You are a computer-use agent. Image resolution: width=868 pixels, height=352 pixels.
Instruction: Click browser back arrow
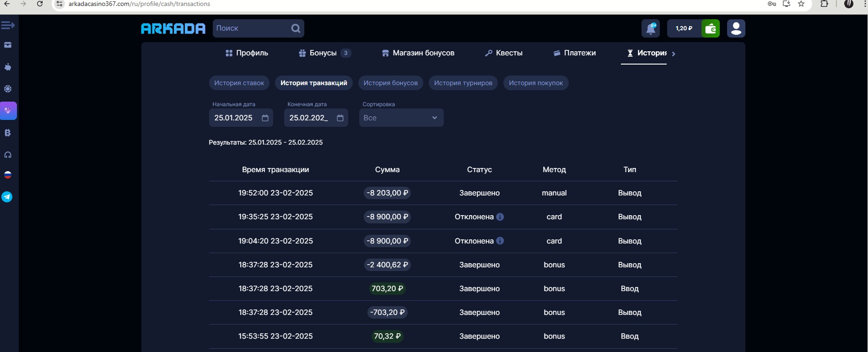tap(7, 4)
